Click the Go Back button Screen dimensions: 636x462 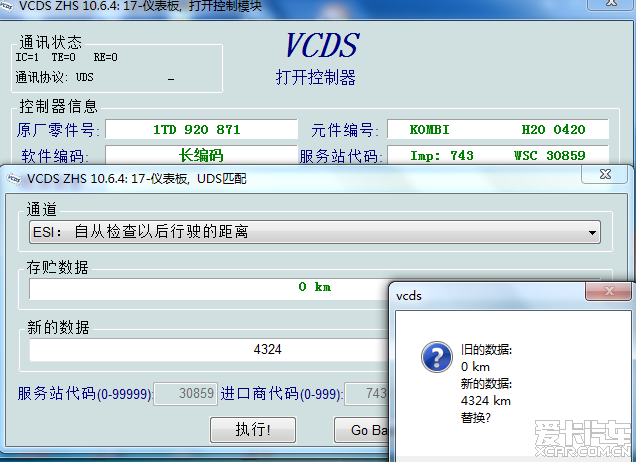click(361, 430)
